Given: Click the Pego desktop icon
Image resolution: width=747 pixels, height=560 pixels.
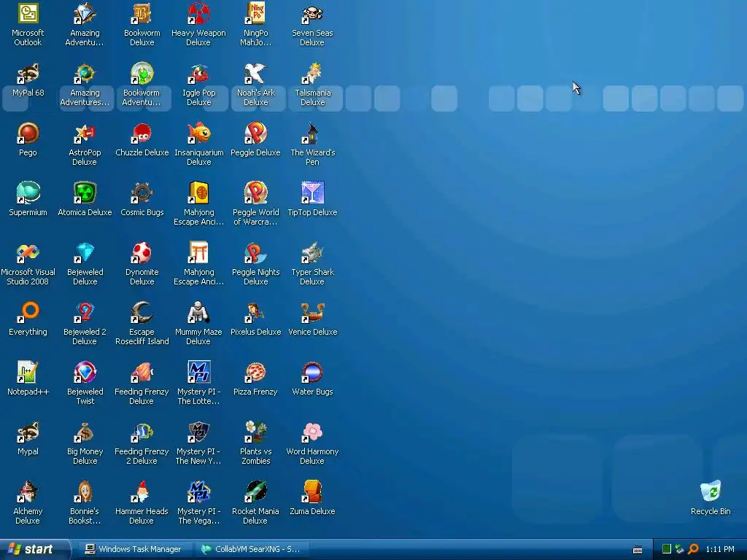Looking at the screenshot, I should coord(28,133).
